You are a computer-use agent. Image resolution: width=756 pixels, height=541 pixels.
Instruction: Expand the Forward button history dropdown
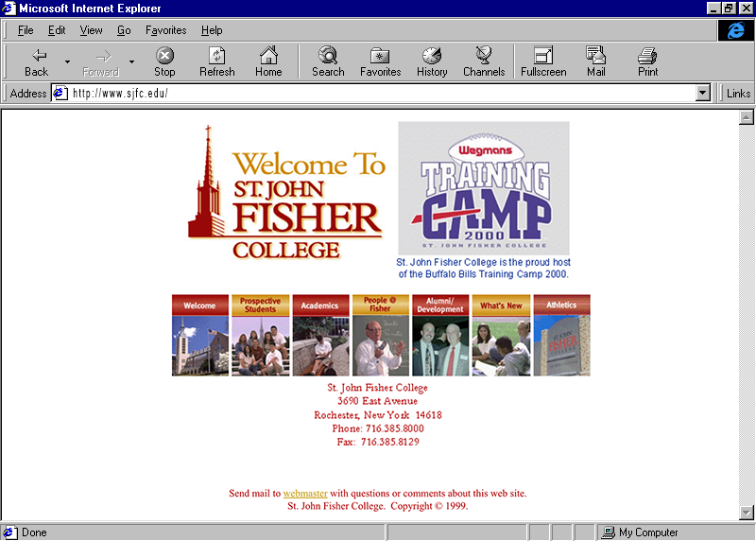click(131, 61)
